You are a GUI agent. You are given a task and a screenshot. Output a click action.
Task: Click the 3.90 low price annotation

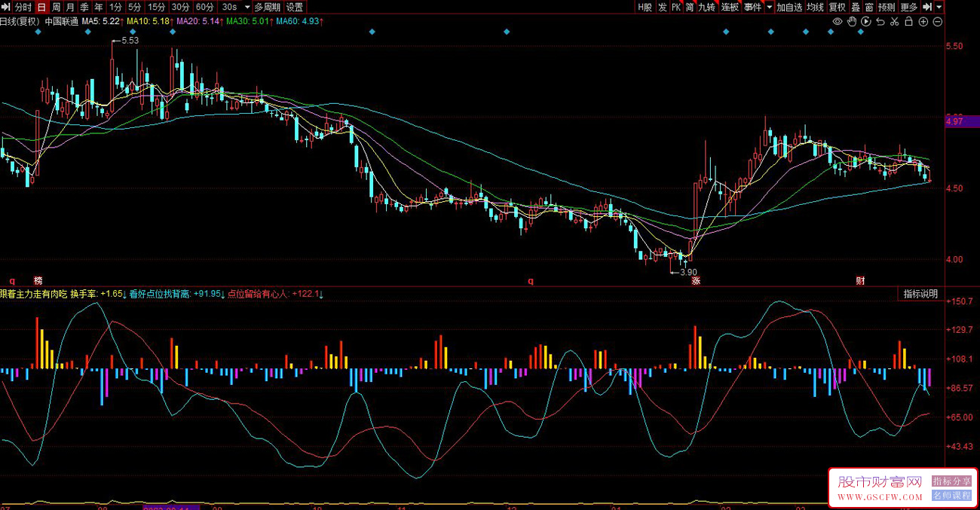tap(689, 272)
